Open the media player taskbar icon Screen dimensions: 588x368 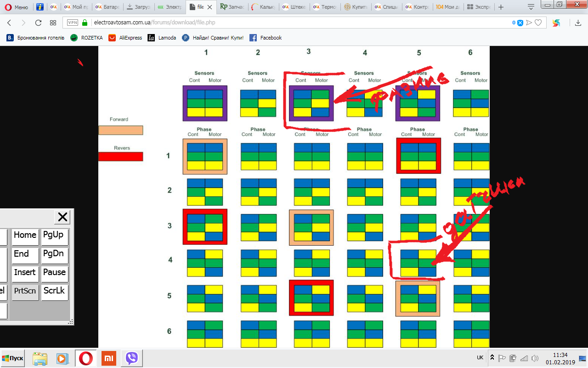coord(62,358)
